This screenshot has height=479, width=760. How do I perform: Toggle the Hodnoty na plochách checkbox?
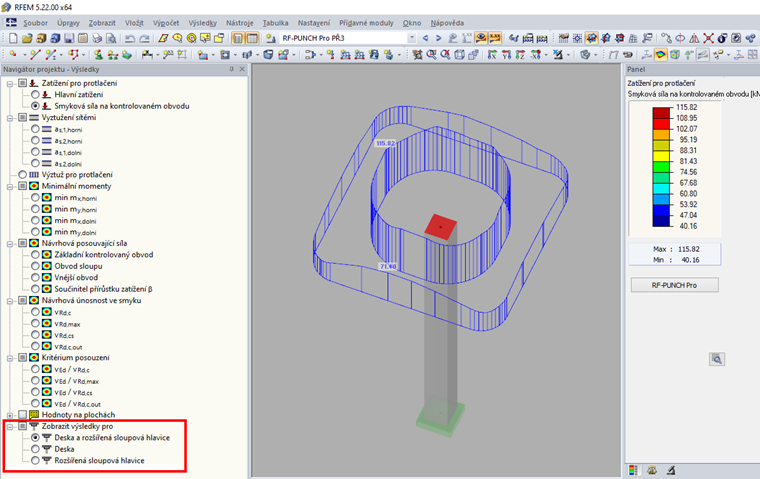pos(22,415)
